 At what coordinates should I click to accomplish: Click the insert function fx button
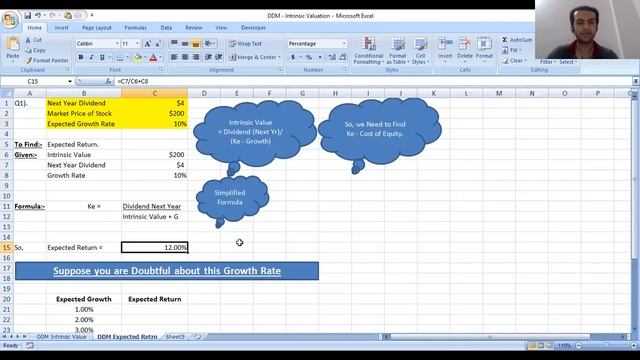[x=108, y=81]
